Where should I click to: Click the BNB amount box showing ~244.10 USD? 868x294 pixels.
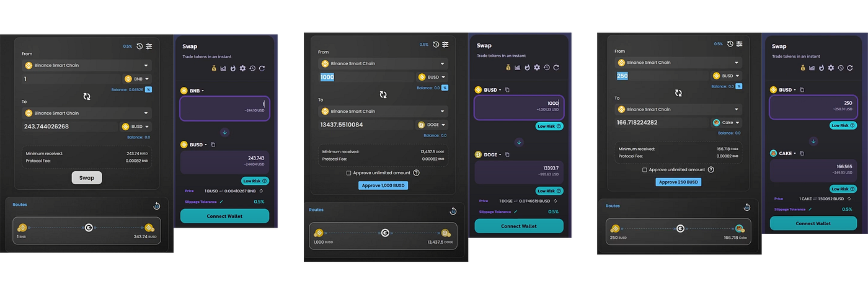[224, 109]
